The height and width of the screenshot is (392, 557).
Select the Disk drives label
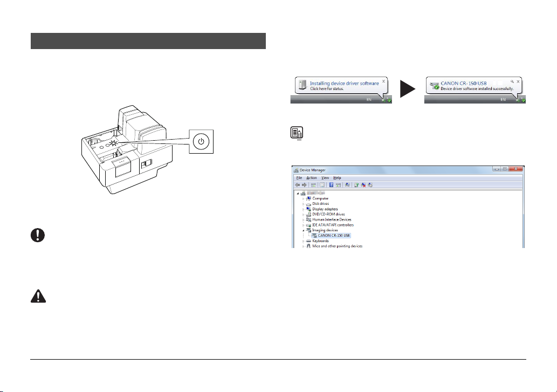[x=320, y=204]
